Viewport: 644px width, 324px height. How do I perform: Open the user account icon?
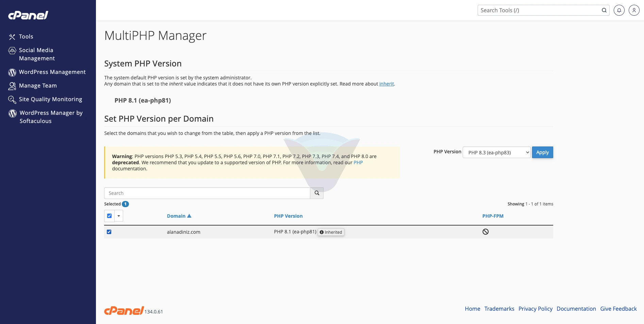tap(634, 10)
